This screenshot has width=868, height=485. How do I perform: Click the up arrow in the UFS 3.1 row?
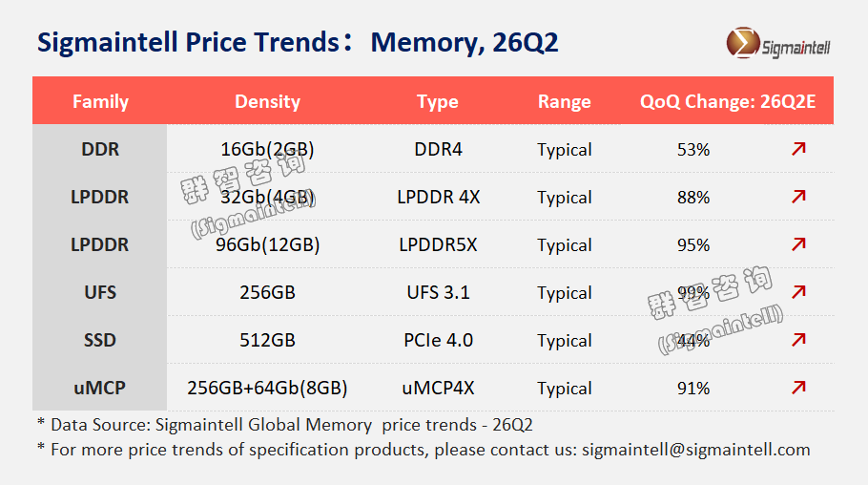pyautogui.click(x=799, y=292)
